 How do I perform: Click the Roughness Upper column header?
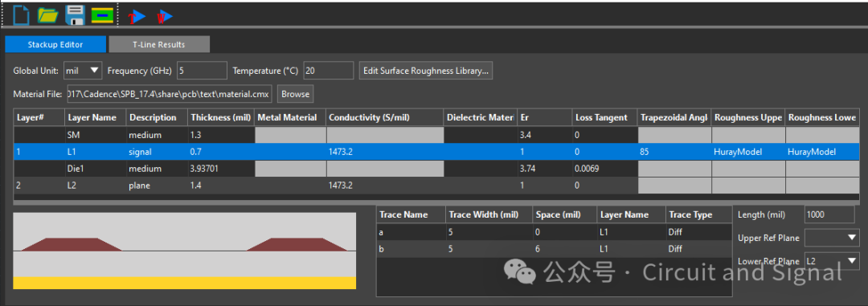tap(748, 117)
